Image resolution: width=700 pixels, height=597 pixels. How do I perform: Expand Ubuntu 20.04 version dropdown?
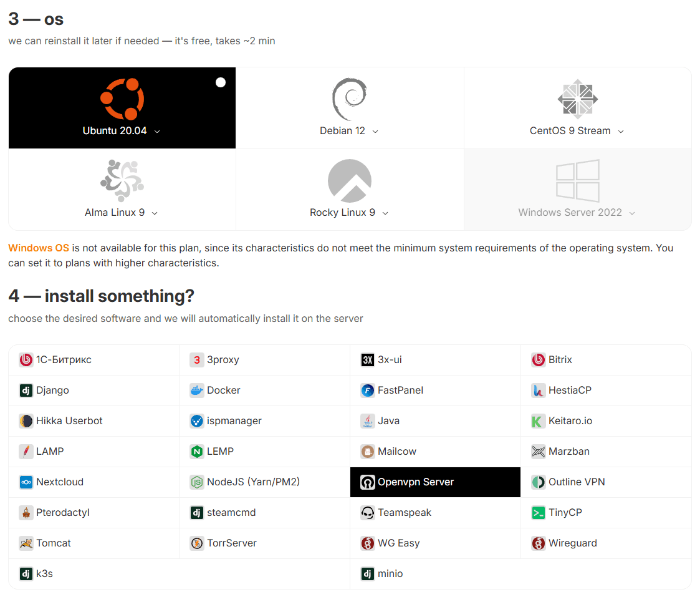click(x=157, y=132)
